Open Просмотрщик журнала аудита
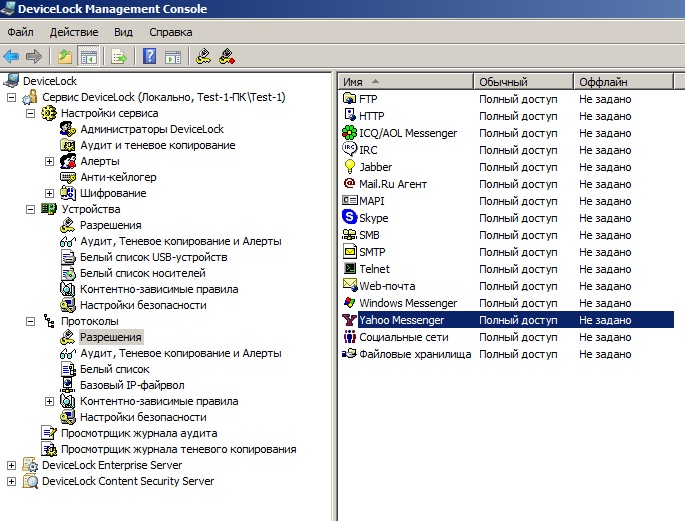The height and width of the screenshot is (521, 685). (139, 433)
